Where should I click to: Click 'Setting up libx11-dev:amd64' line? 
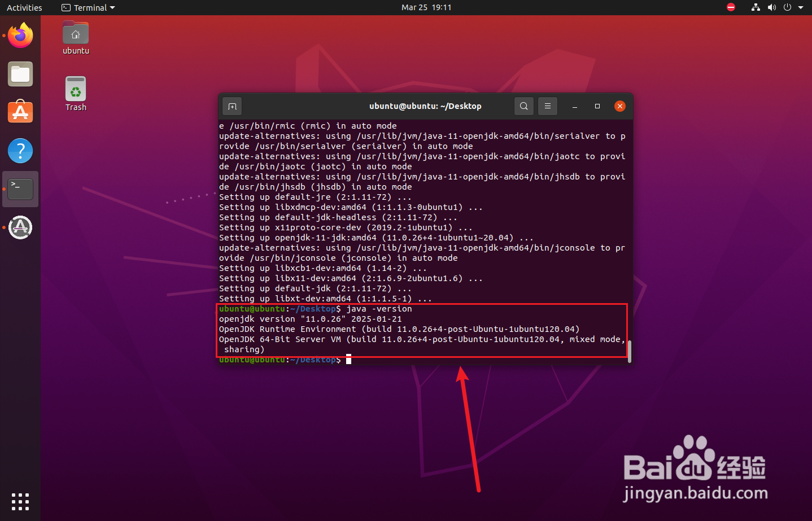click(351, 278)
